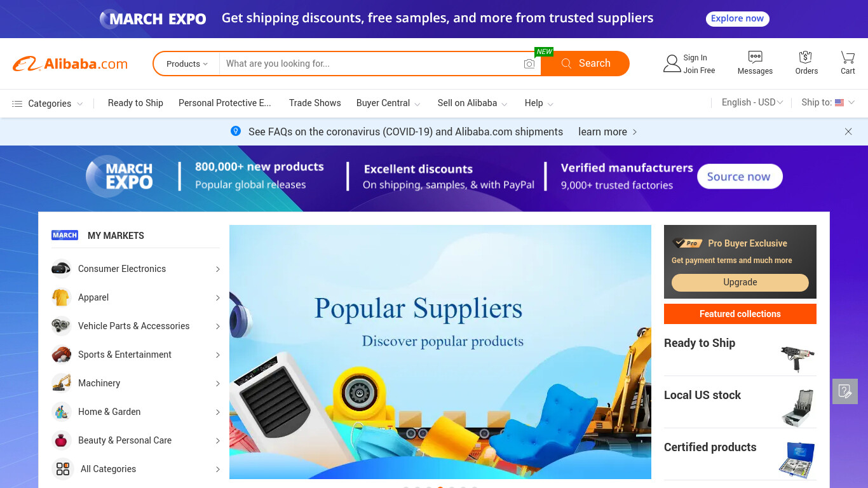Open the image search camera icon
This screenshot has width=868, height=488.
pyautogui.click(x=529, y=64)
